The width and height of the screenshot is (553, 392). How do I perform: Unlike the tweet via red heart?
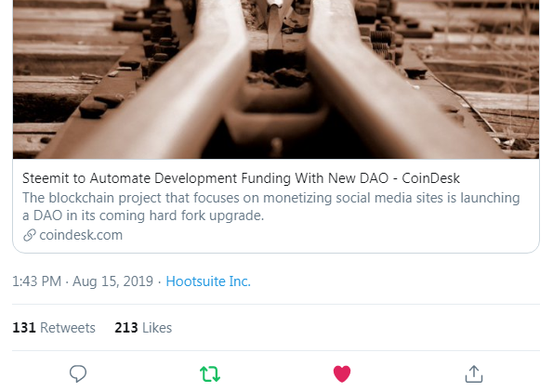[342, 374]
